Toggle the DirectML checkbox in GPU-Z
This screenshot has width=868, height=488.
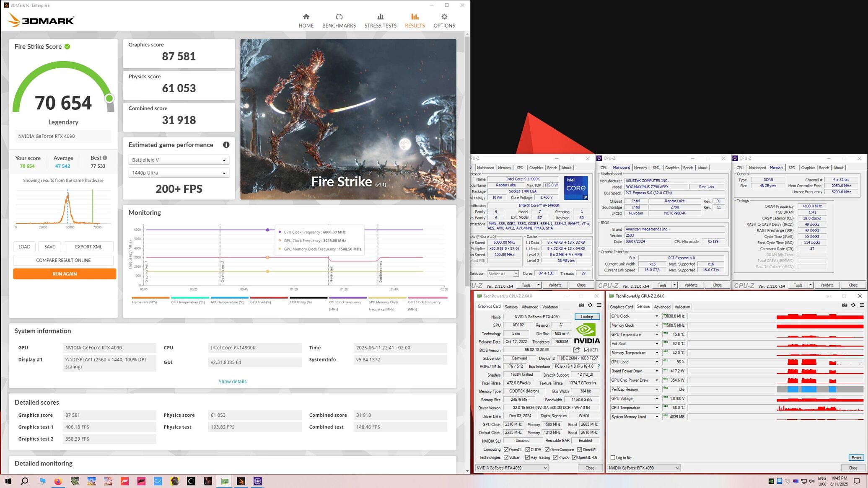(x=579, y=449)
